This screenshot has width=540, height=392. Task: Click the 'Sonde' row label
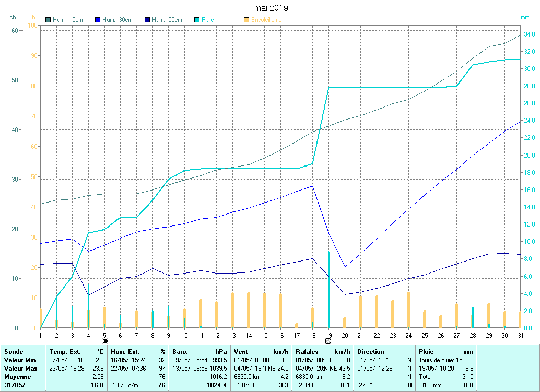(x=13, y=352)
